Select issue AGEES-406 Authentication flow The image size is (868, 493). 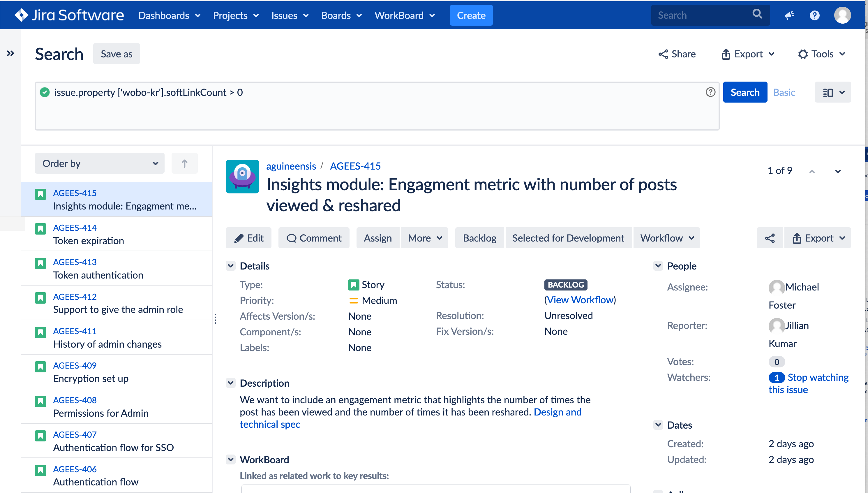[x=117, y=476]
